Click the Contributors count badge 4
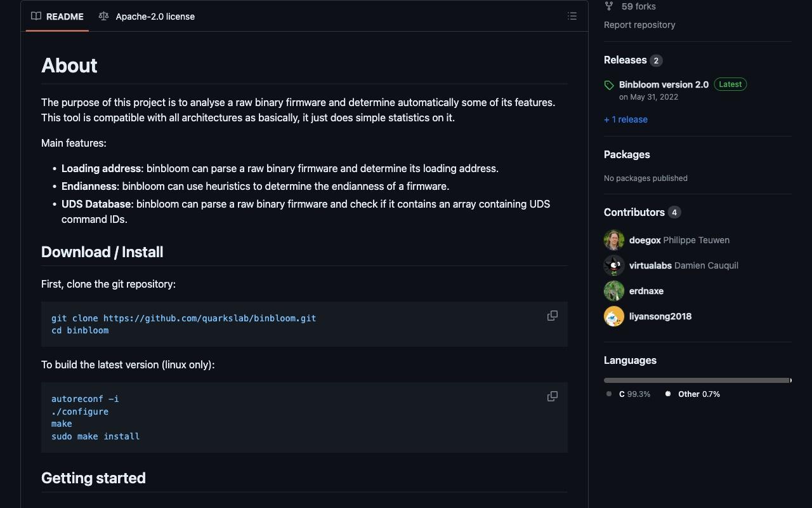 (674, 212)
